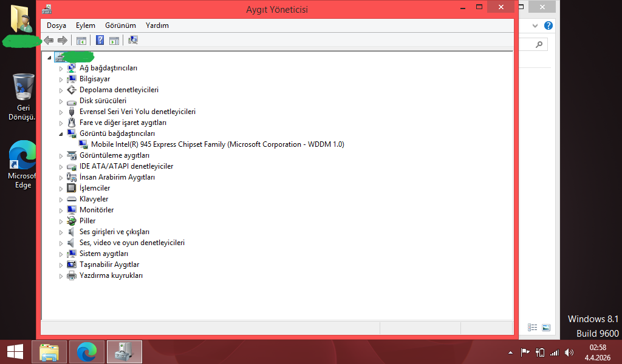Viewport: 622px width, 364px height.
Task: Click the mouse icon beside Fare ve diğer işaret aygıtları
Action: point(72,123)
